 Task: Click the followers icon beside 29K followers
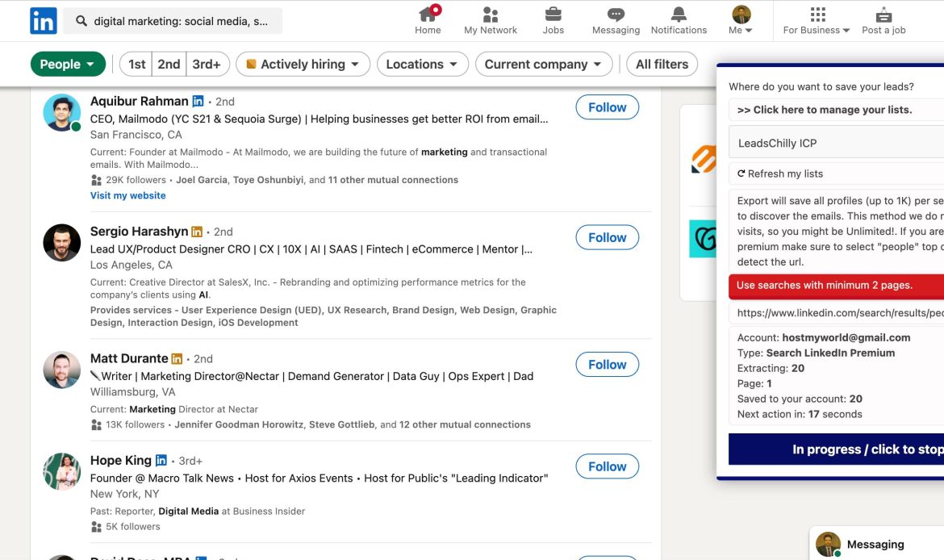(96, 180)
